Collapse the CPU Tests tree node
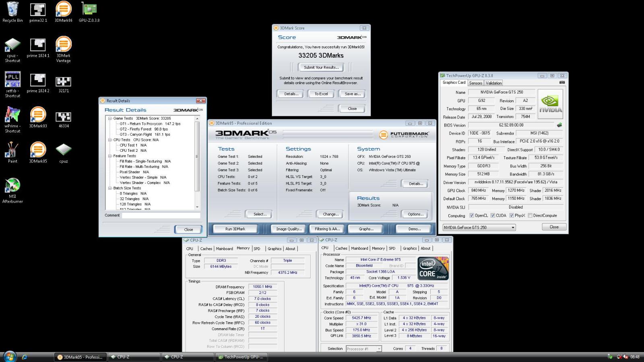Viewport: 644px width, 362px height. point(109,140)
